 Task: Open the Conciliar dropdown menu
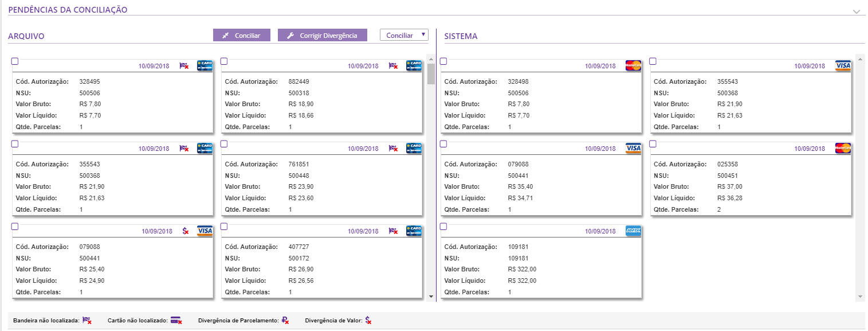coord(404,36)
